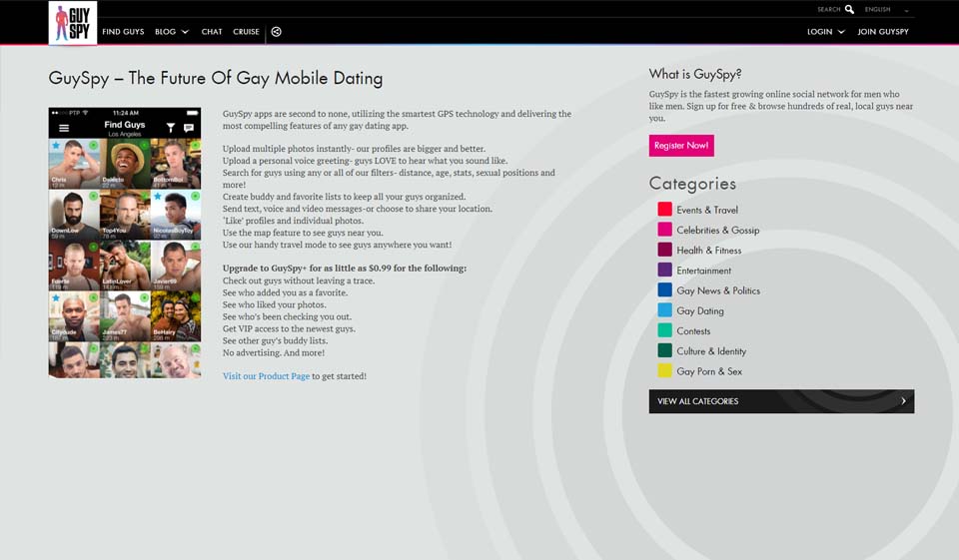Open the Login dropdown

[x=825, y=32]
